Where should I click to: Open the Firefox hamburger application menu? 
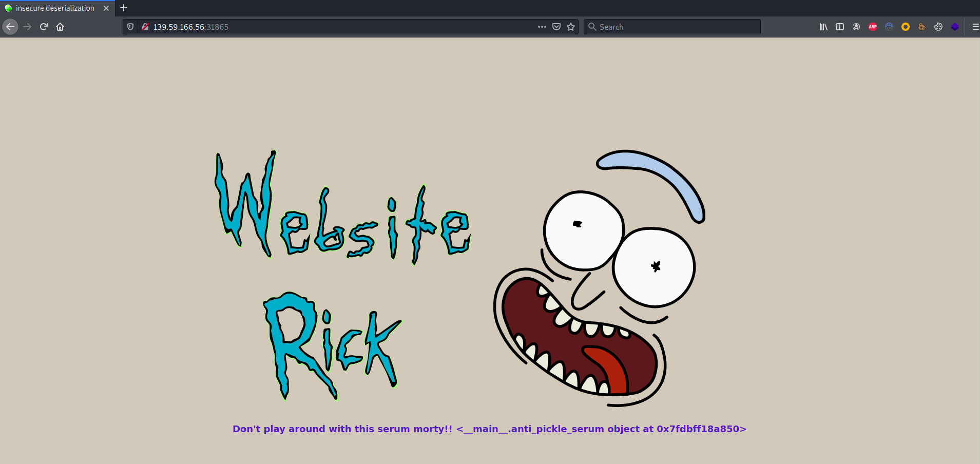coord(975,27)
